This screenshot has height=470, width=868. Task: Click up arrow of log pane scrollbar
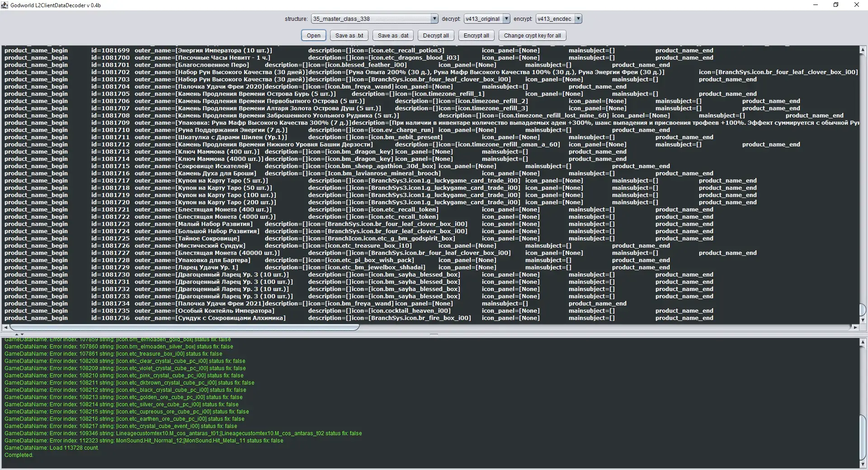(x=863, y=343)
